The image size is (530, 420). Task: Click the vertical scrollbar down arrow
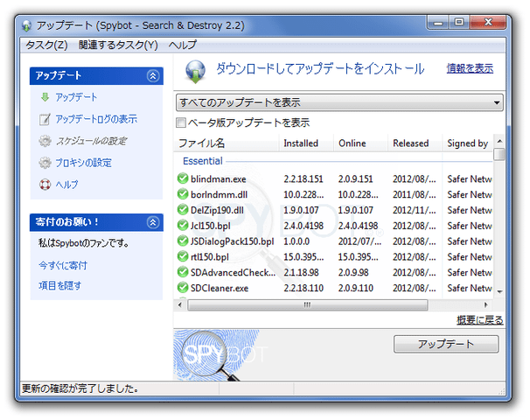click(499, 291)
